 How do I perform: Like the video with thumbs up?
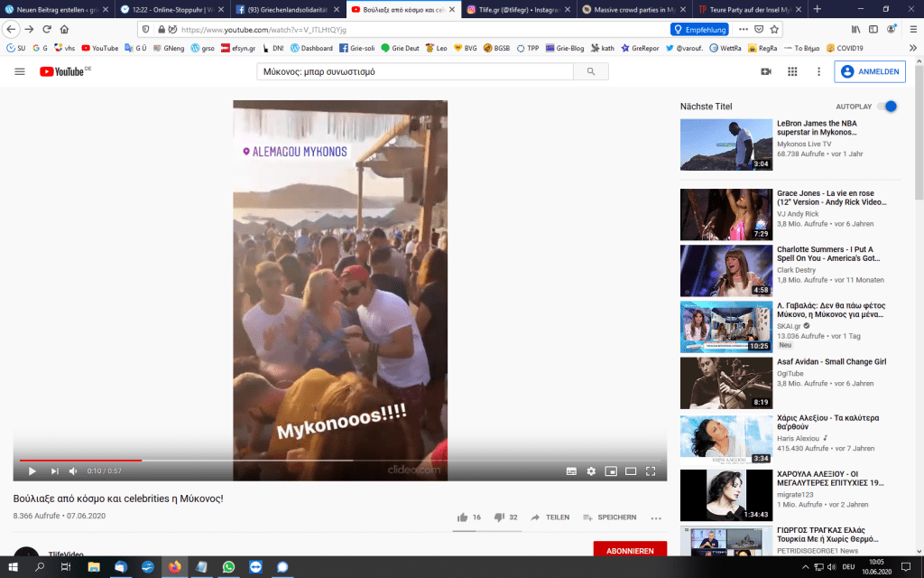pyautogui.click(x=463, y=517)
